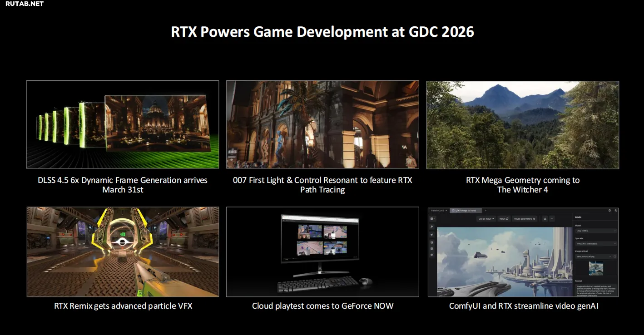Viewport: 644px width, 335px height.
Task: Click into the Prompt text field
Action: point(595,290)
